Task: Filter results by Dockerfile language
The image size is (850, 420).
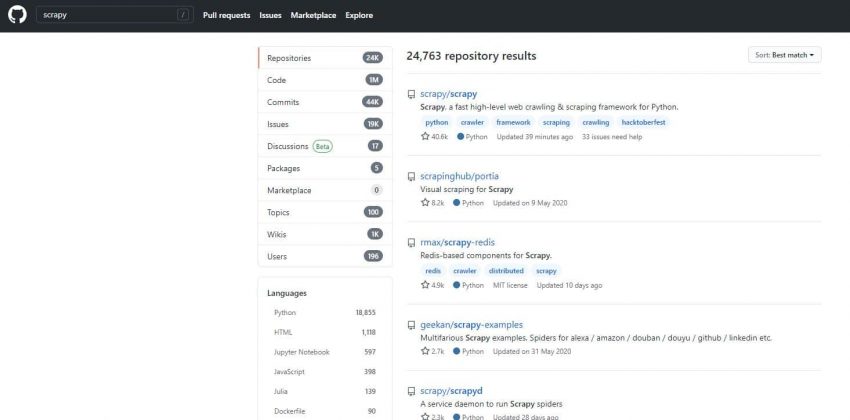Action: coord(325,411)
